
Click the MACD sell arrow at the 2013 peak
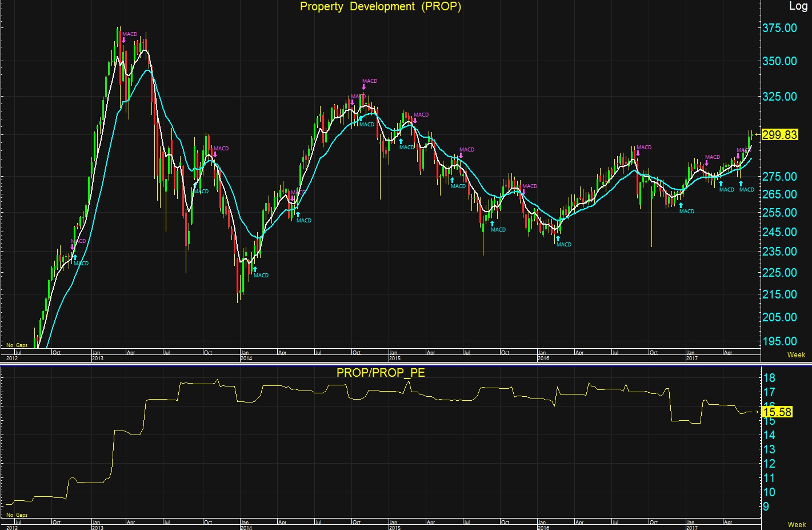(x=123, y=40)
